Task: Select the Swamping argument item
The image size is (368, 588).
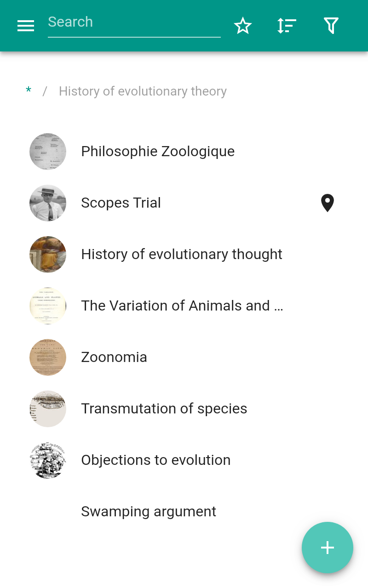Action: pos(149,512)
